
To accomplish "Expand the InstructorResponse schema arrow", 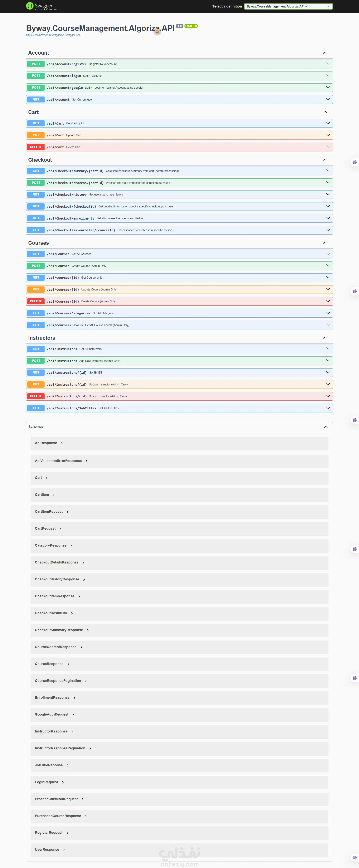I will pyautogui.click(x=72, y=732).
